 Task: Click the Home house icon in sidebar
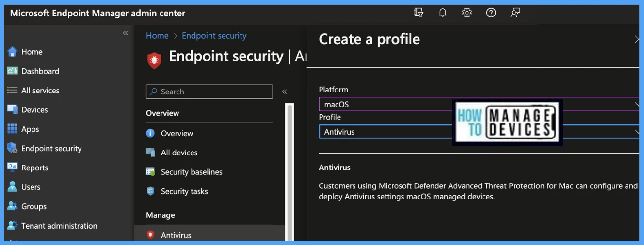[12, 52]
